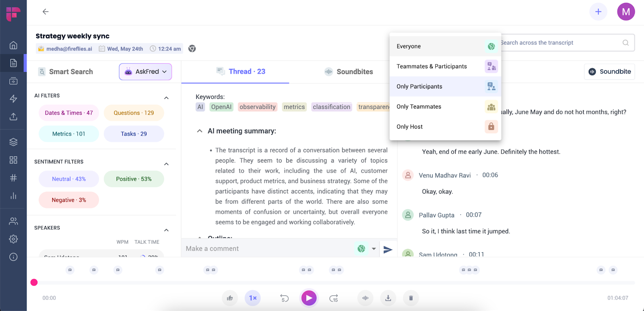Toggle the Questions 129 filter
644x311 pixels.
click(134, 113)
